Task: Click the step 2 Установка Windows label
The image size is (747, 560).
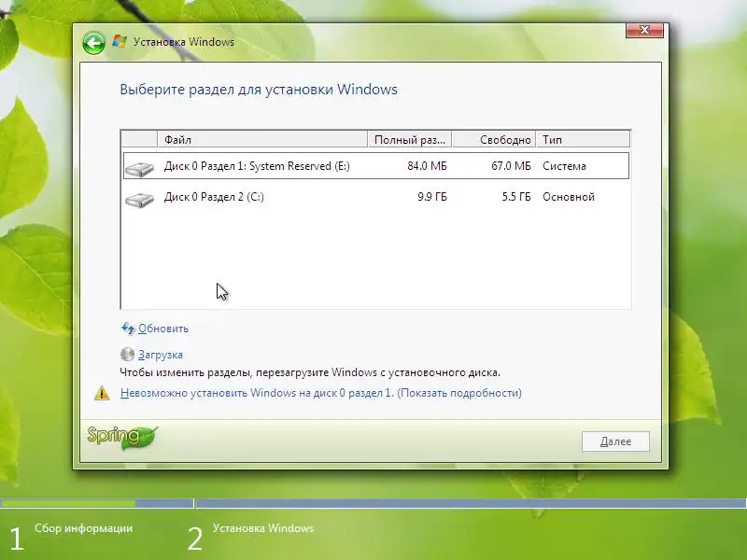Action: [263, 528]
